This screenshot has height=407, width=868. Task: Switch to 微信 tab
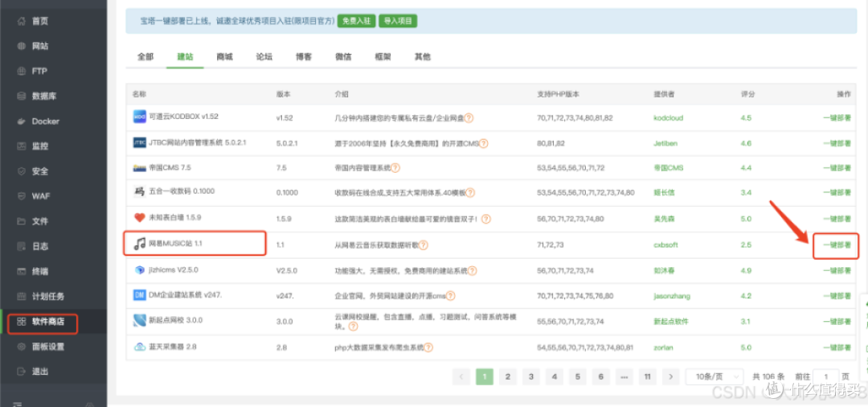point(343,56)
